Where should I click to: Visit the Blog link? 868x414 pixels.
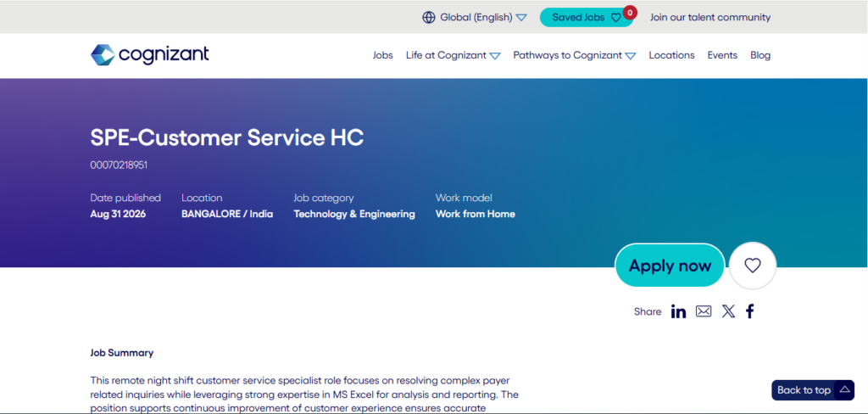pyautogui.click(x=760, y=55)
